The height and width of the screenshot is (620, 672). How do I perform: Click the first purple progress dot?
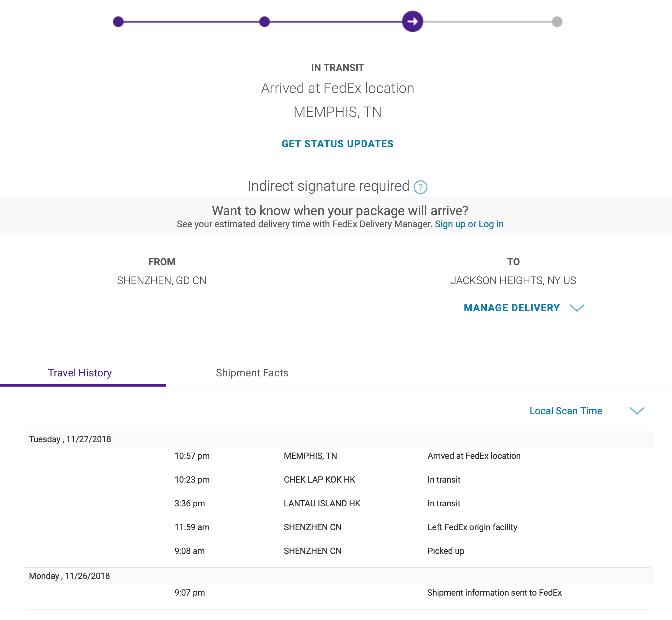tap(118, 22)
